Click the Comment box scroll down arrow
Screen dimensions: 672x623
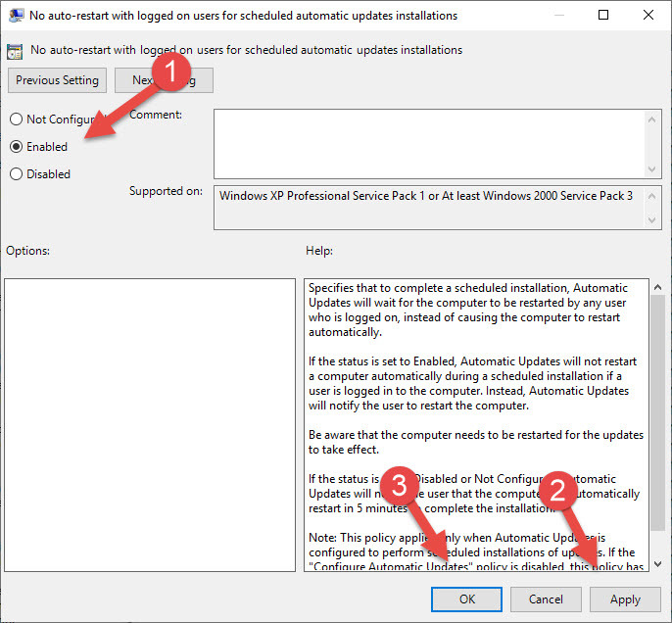651,169
